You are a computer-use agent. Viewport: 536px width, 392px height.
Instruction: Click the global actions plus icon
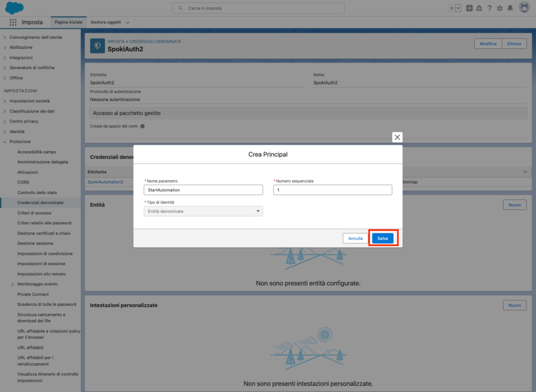tap(469, 8)
